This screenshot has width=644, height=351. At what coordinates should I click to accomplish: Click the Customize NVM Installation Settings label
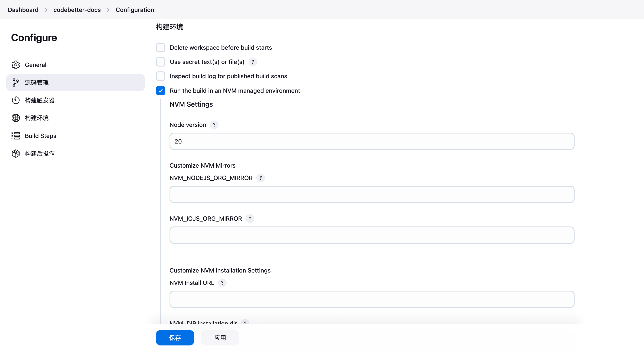220,270
